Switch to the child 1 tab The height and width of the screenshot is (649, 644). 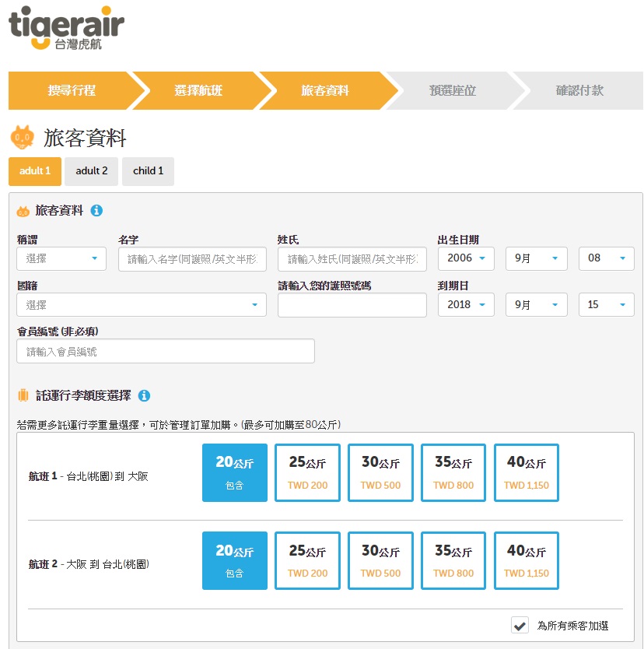point(148,171)
